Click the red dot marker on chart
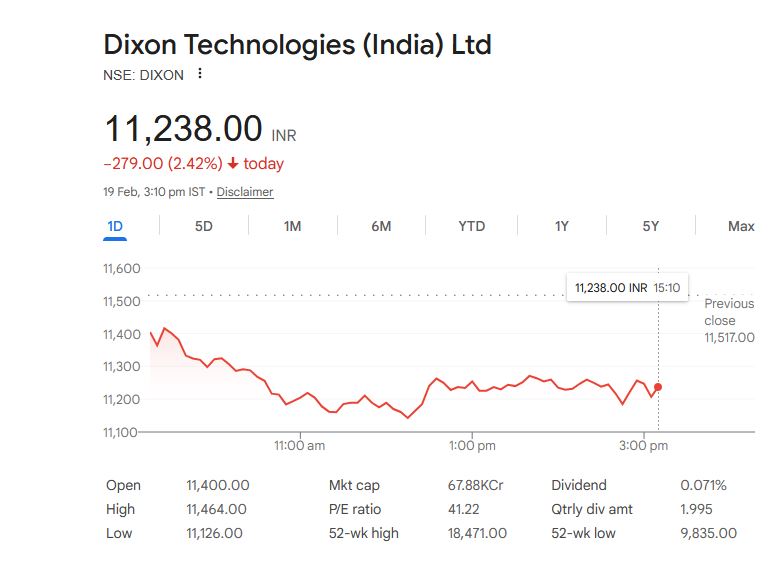 [x=658, y=387]
